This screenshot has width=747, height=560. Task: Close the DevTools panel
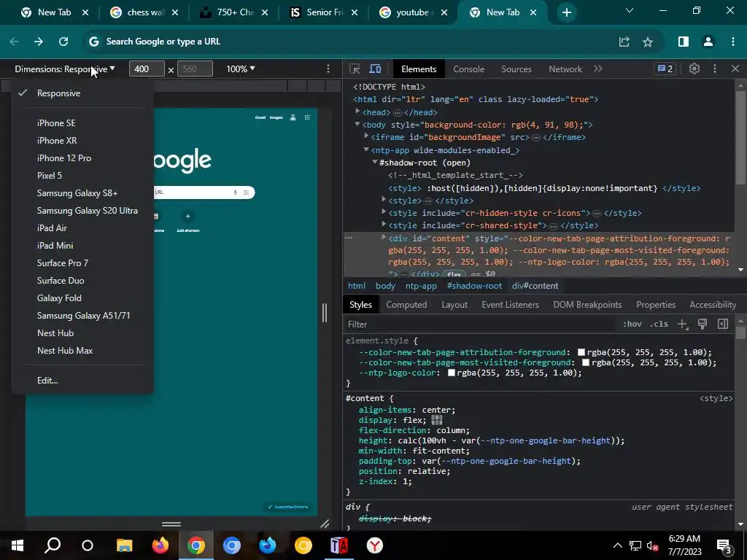pyautogui.click(x=735, y=69)
